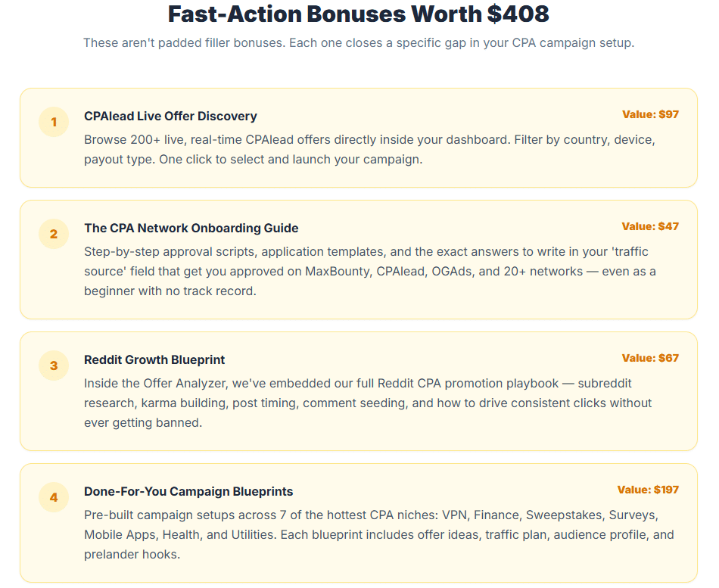Select the CPAlead Live Offer Discovery title
Image resolution: width=719 pixels, height=588 pixels.
tap(170, 116)
